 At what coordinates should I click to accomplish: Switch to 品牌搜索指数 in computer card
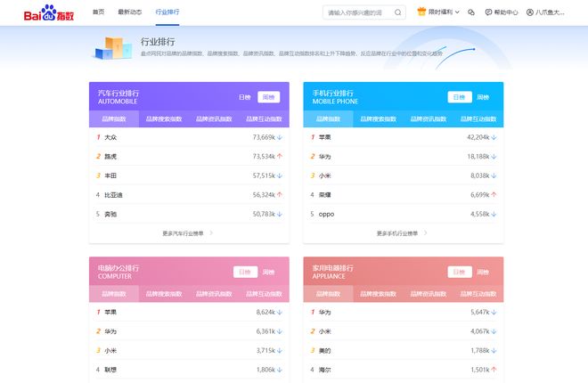[164, 294]
